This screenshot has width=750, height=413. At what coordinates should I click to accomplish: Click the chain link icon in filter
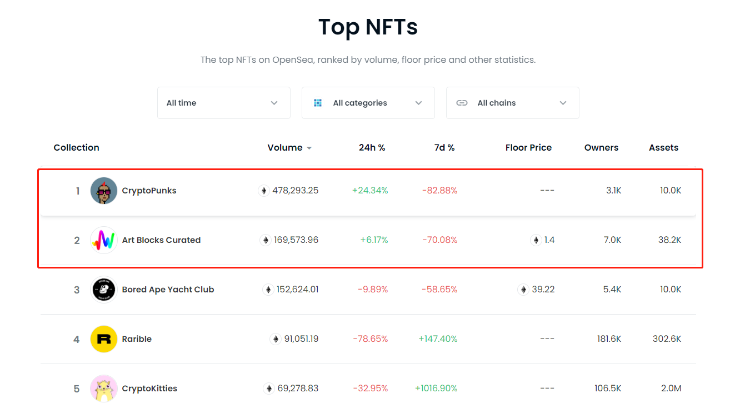tap(462, 103)
